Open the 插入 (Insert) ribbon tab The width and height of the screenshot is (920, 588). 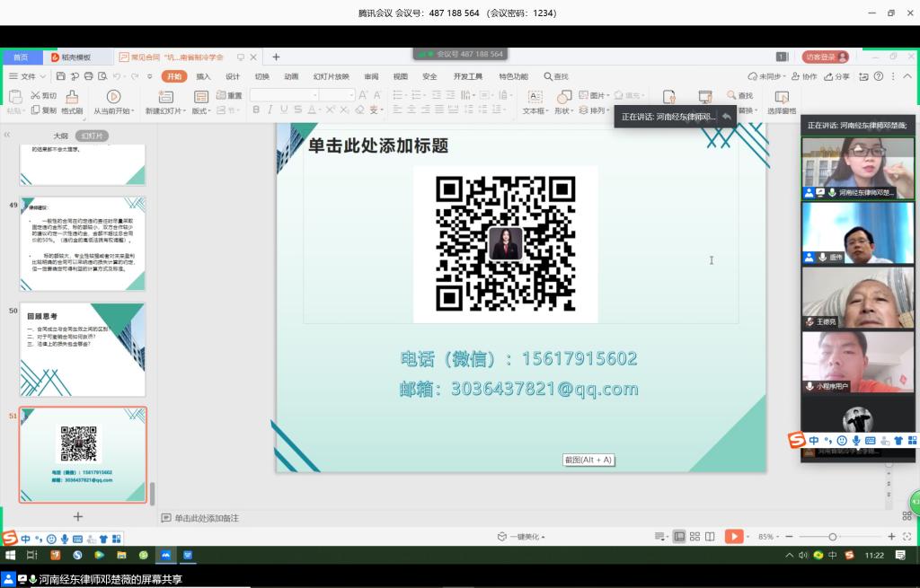click(203, 76)
